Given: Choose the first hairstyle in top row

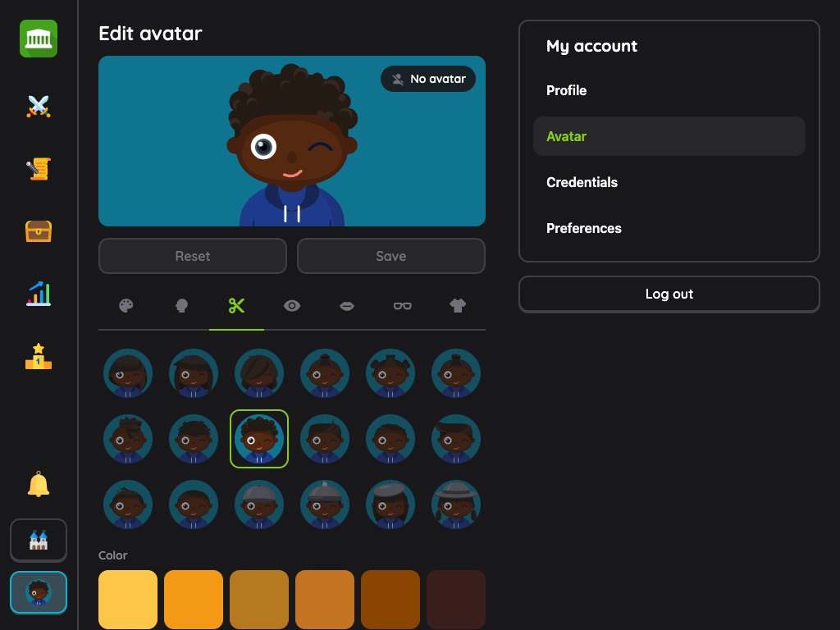Looking at the screenshot, I should [128, 373].
